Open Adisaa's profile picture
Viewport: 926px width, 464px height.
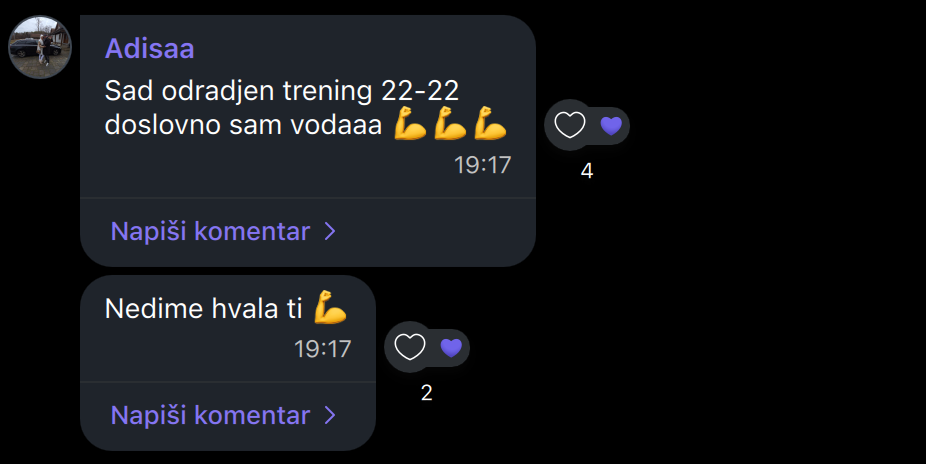40,47
